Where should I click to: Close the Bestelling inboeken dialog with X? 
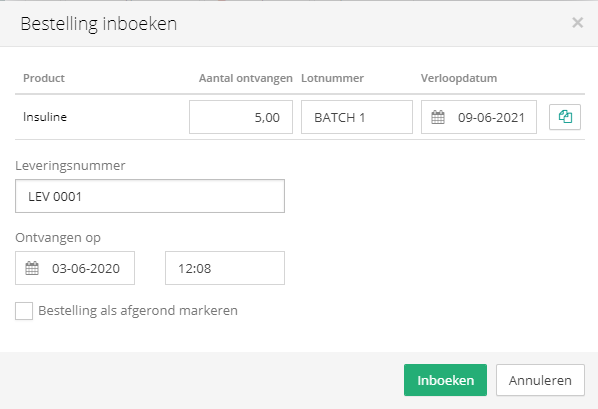(577, 23)
